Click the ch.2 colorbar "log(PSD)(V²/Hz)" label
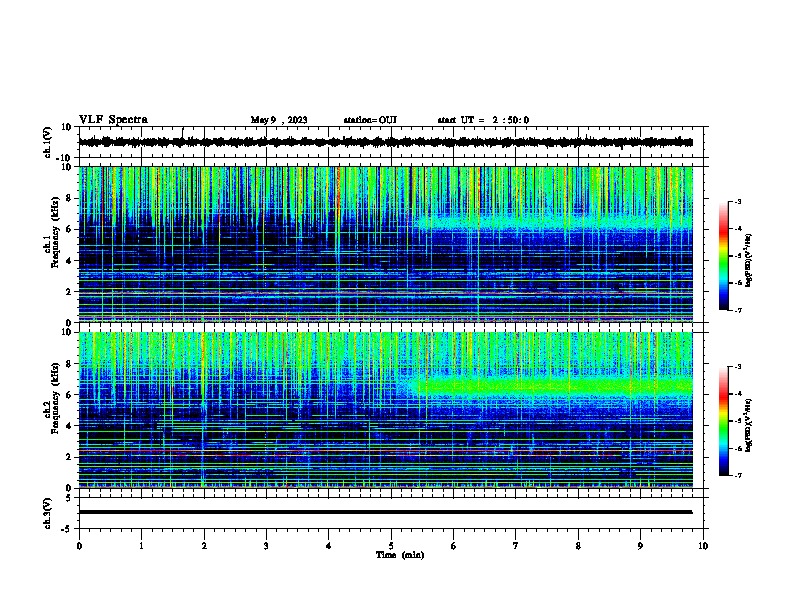The image size is (792, 612). tap(749, 425)
